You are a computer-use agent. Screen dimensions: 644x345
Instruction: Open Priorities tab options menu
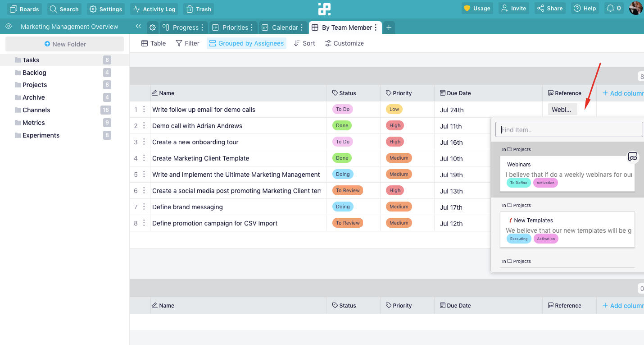coord(252,28)
